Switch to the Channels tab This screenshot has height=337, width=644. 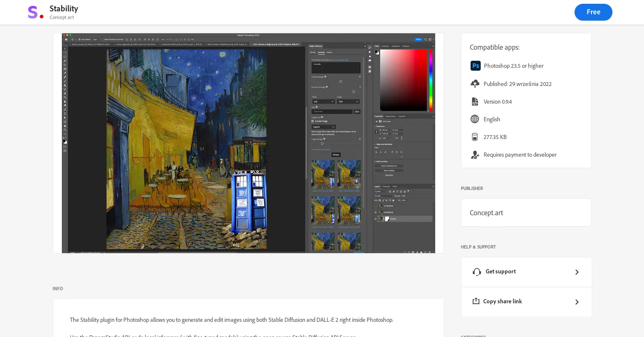pyautogui.click(x=386, y=186)
